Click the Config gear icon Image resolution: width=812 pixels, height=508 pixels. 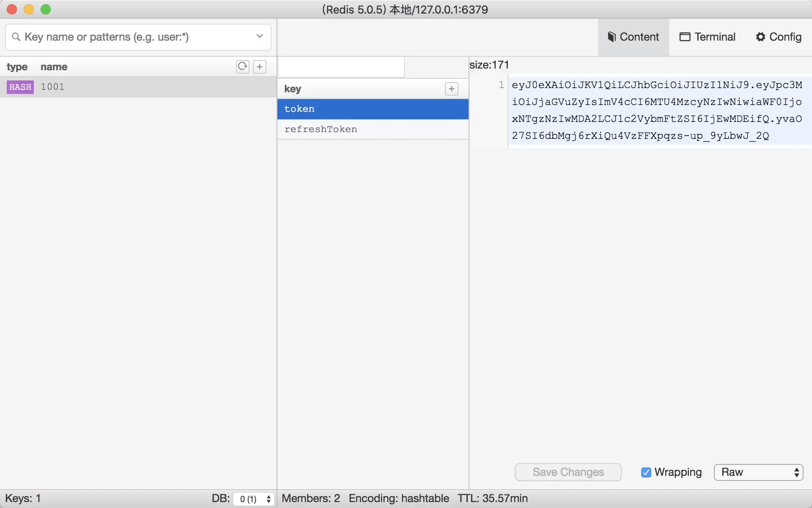click(x=760, y=37)
